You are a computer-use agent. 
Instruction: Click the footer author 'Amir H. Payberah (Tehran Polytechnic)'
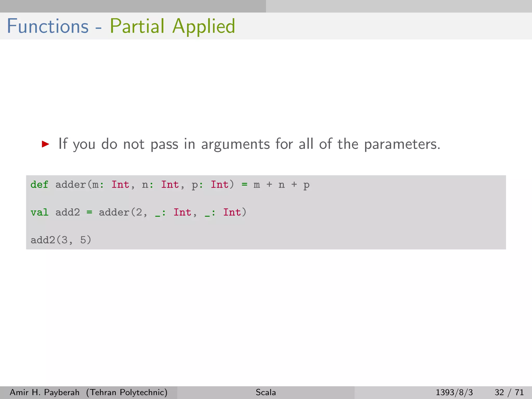[89, 392]
